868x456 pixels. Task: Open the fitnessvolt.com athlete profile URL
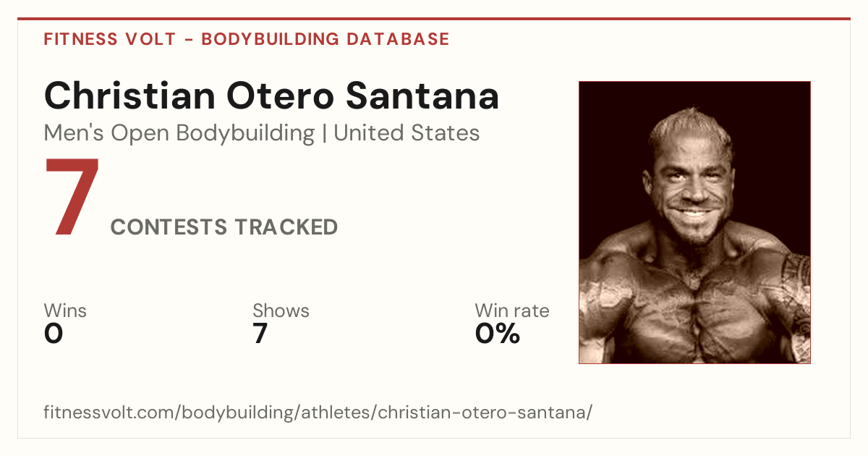[x=318, y=413]
